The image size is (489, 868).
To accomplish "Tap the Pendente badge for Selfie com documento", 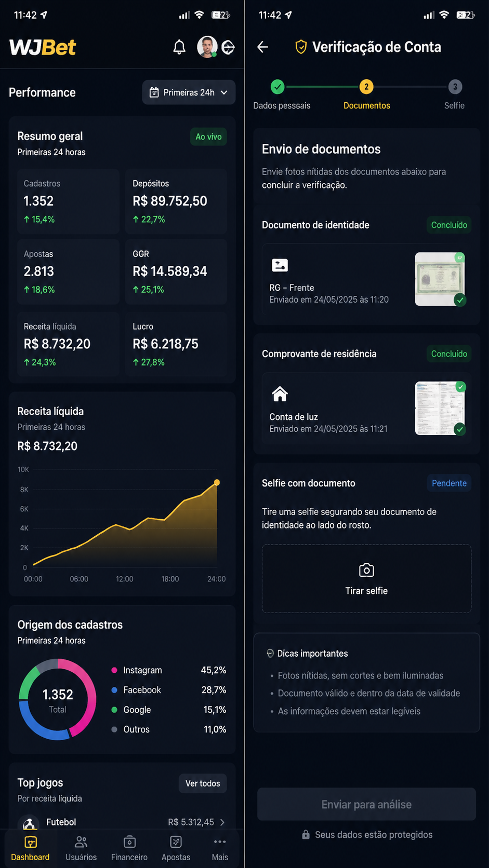I will coord(449,483).
